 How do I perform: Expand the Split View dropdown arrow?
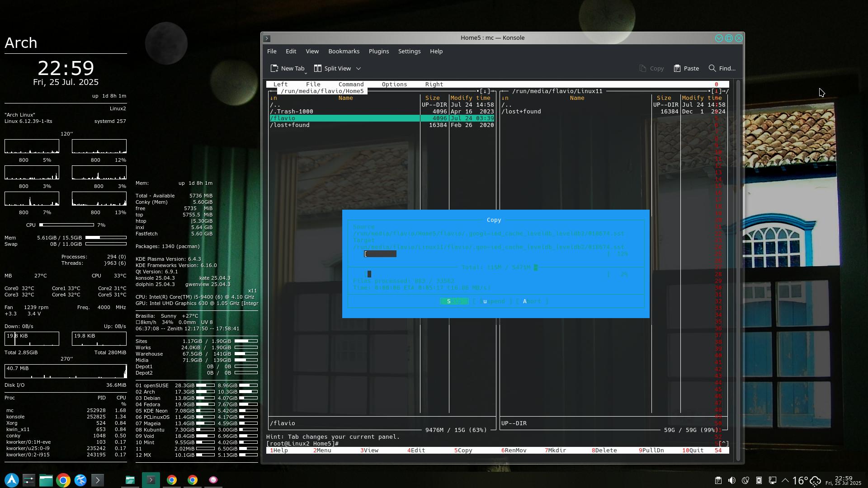pyautogui.click(x=359, y=68)
